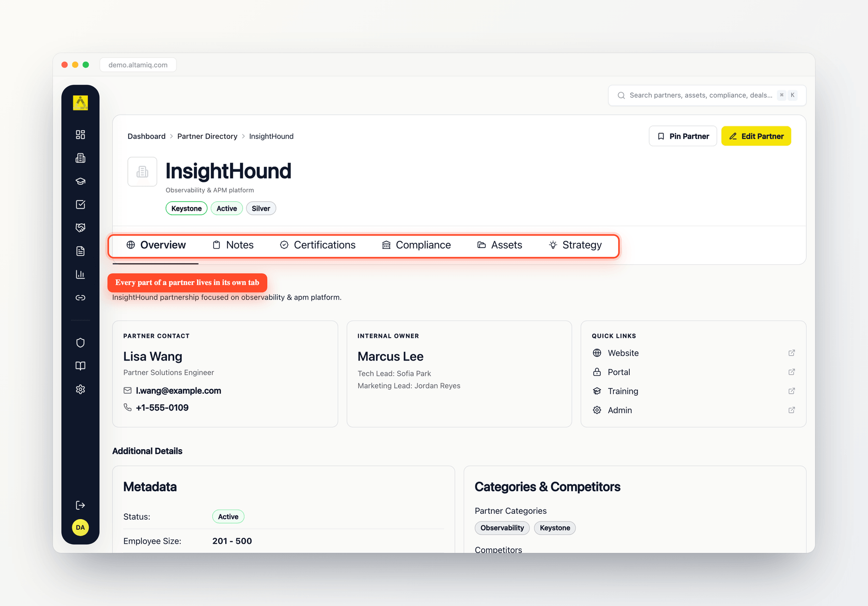Open the Assets tab
Viewport: 868px width, 606px height.
[x=500, y=245]
